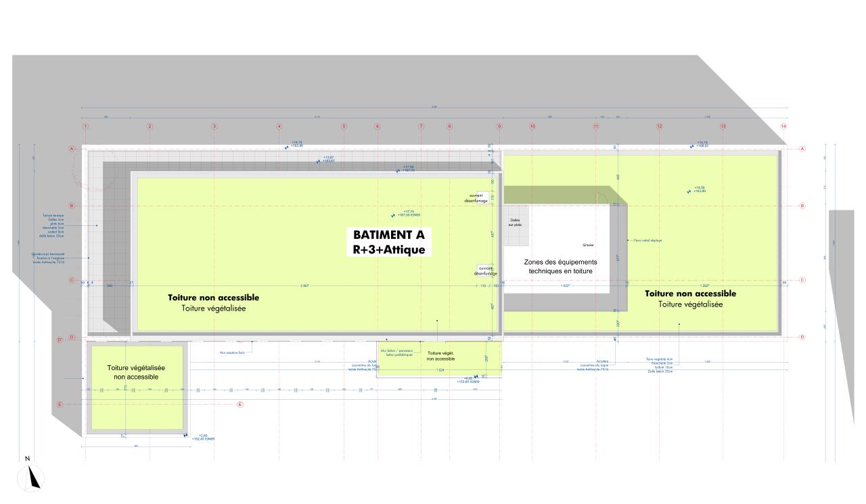Select the BATIMENT A R+3+Attique title
The height and width of the screenshot is (504, 866).
coord(389,242)
